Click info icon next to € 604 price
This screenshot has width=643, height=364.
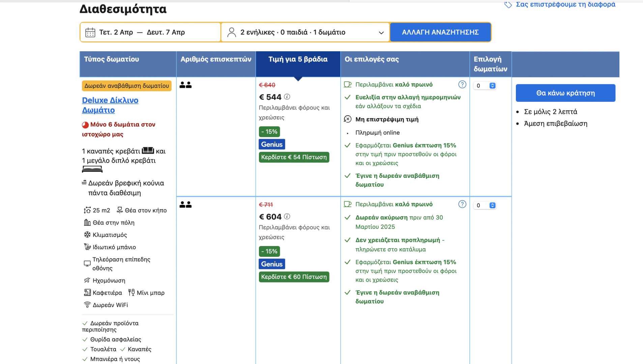tap(287, 216)
